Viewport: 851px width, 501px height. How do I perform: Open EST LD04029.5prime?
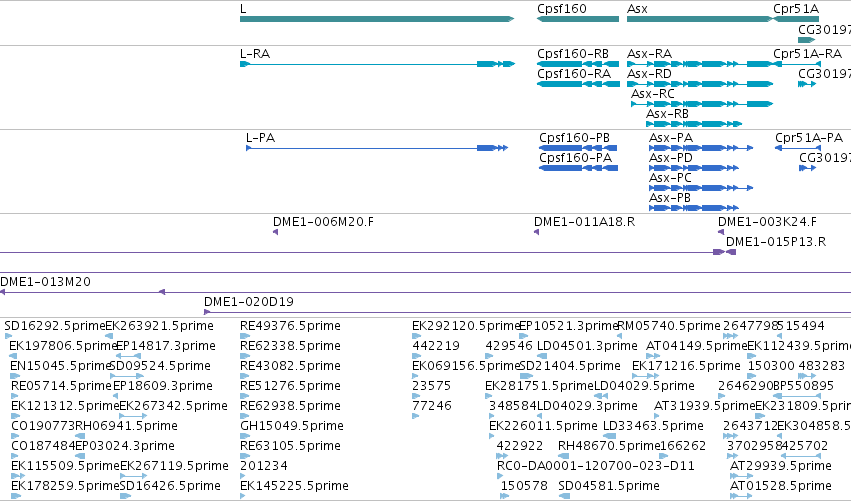644,386
